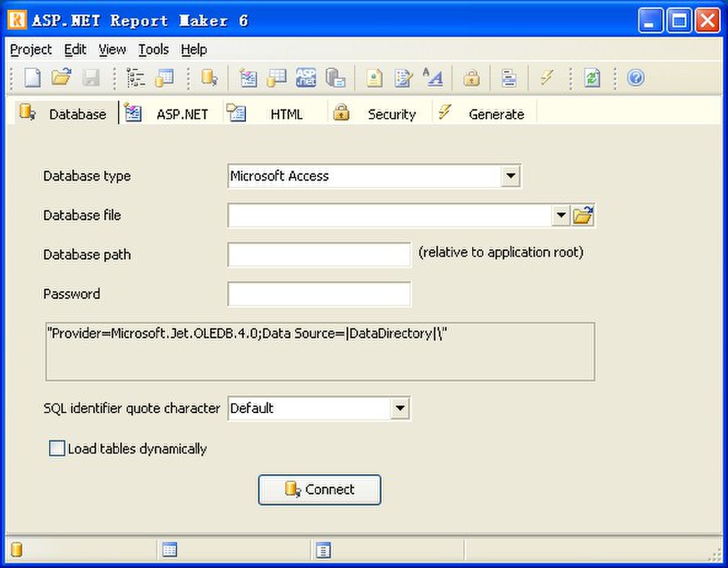Open the Edit menu
The width and height of the screenshot is (728, 568).
point(75,49)
